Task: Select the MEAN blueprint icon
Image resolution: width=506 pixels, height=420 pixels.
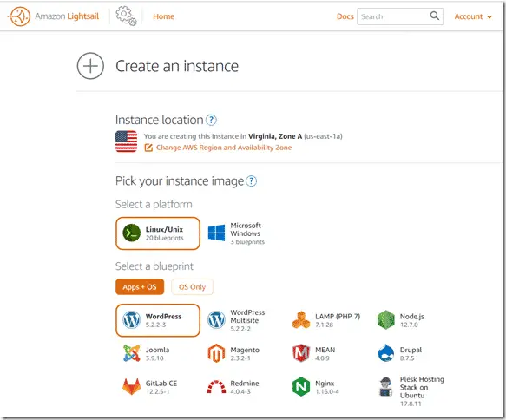Action: click(x=301, y=353)
